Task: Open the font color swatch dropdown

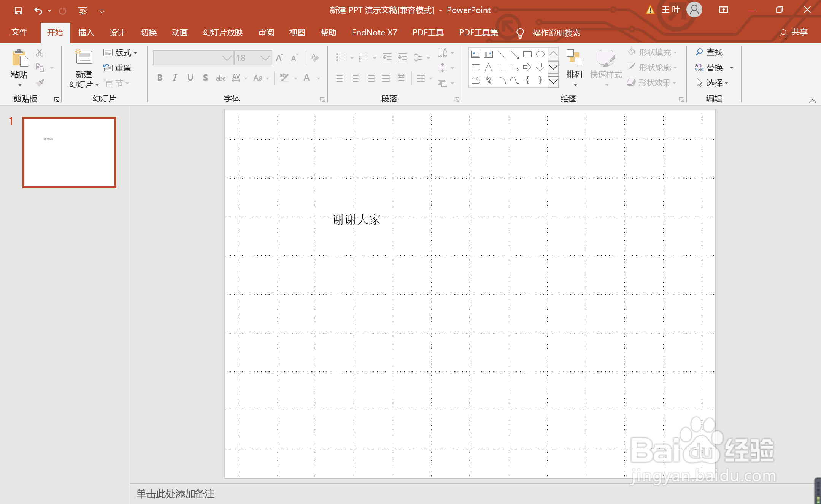Action: [318, 78]
